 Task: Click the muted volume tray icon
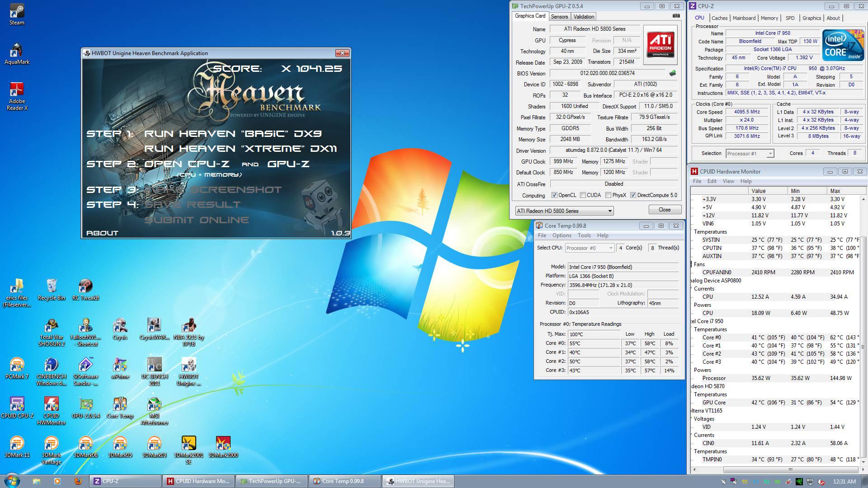(x=821, y=481)
